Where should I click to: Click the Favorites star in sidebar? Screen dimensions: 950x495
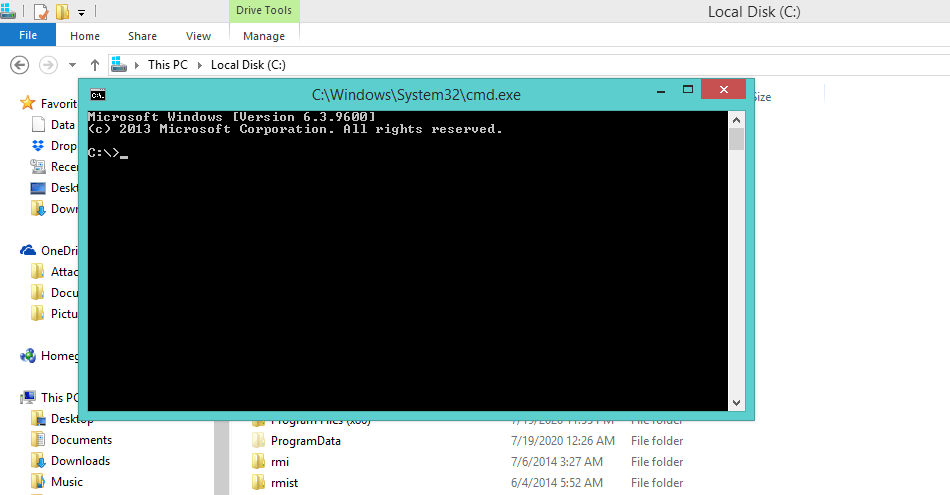click(x=28, y=103)
